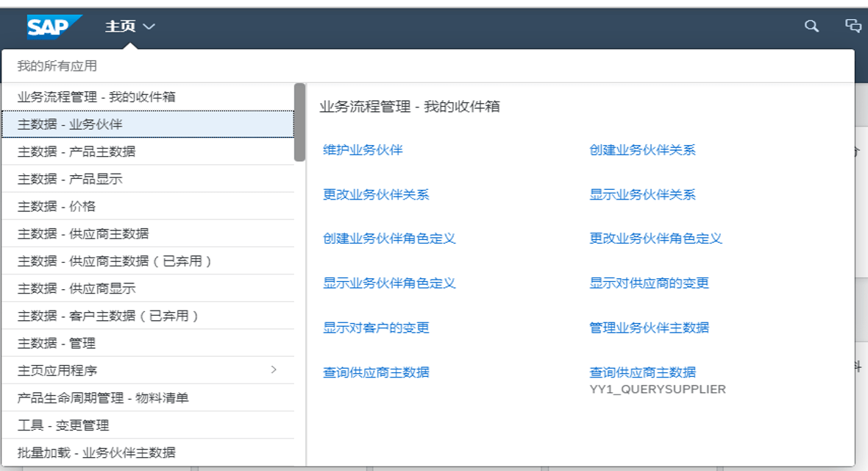Viewport: 868px width, 471px height.
Task: Open 管理业务伙伴主数据 link
Action: [x=649, y=327]
